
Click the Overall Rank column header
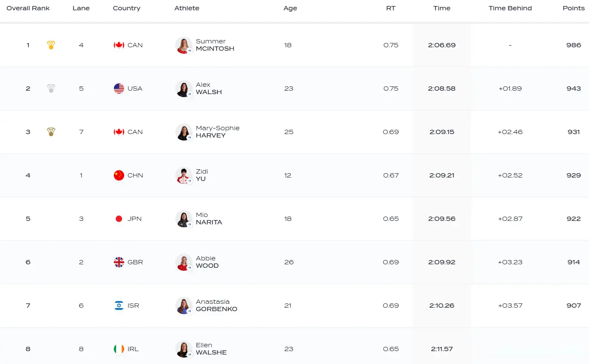click(28, 8)
